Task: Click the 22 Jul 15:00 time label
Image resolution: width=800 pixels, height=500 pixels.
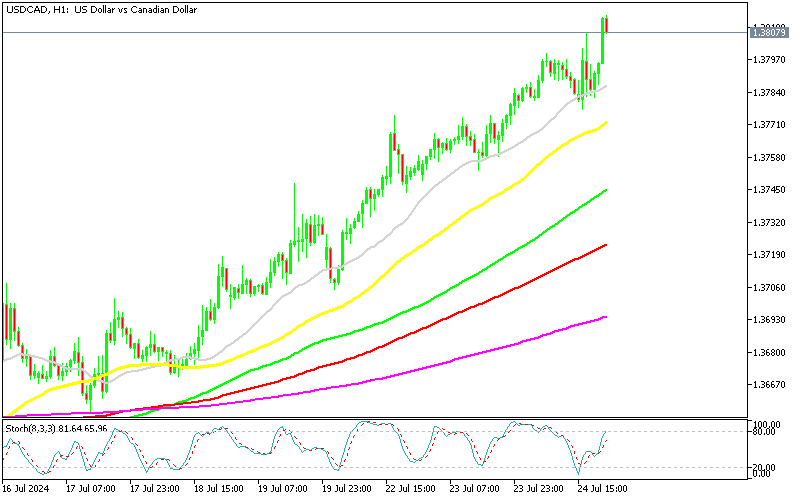Action: (x=411, y=489)
